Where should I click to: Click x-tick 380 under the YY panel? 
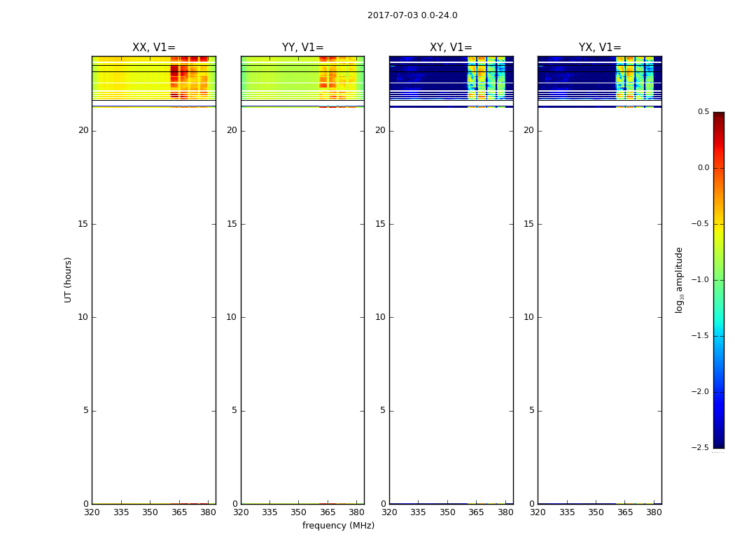coord(357,512)
